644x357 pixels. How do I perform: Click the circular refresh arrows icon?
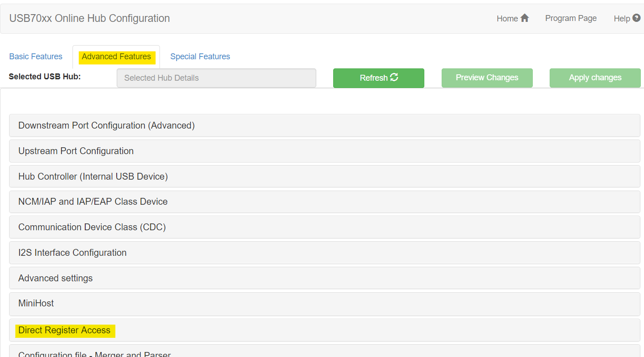(x=395, y=78)
